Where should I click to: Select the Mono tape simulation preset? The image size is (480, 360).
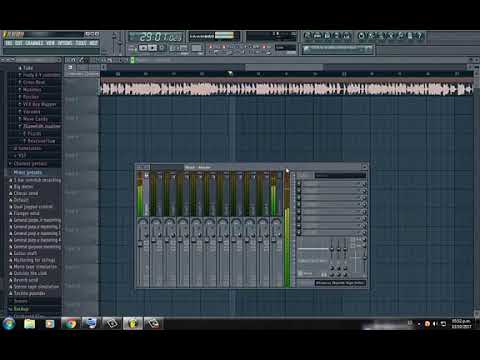pos(35,267)
